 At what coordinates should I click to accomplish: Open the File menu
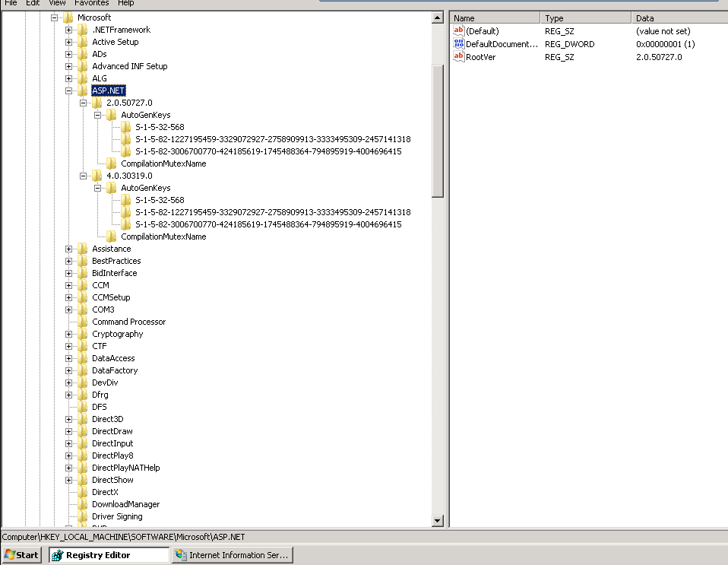(11, 3)
